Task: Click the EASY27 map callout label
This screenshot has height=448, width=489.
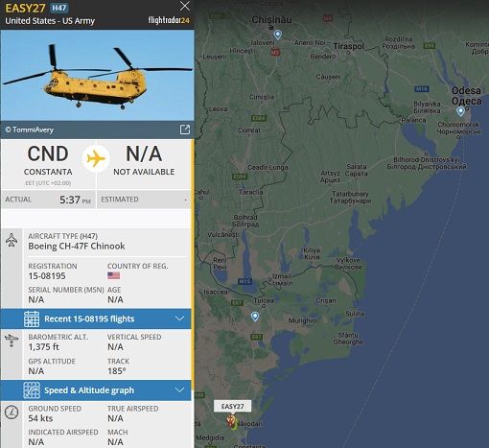Action: tap(232, 407)
